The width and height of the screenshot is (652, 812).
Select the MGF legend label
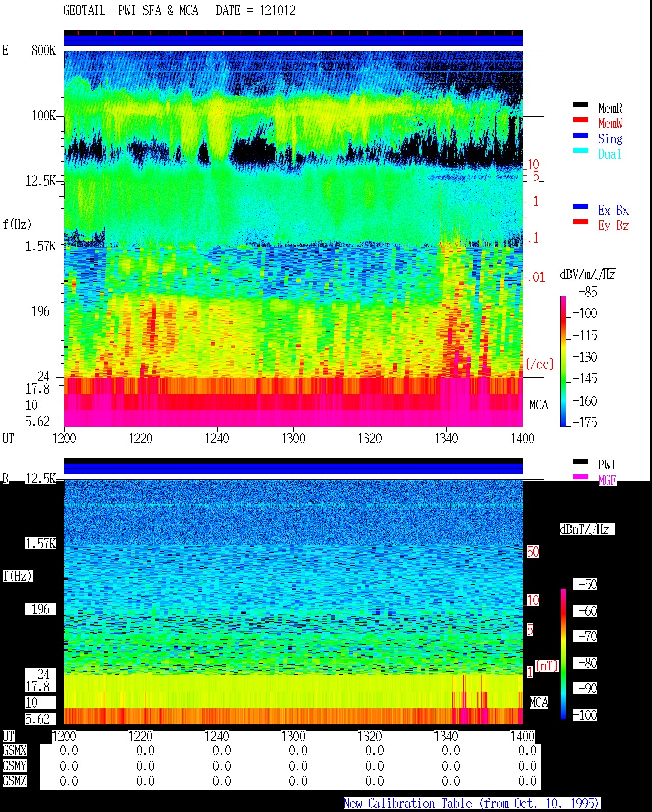tap(607, 480)
